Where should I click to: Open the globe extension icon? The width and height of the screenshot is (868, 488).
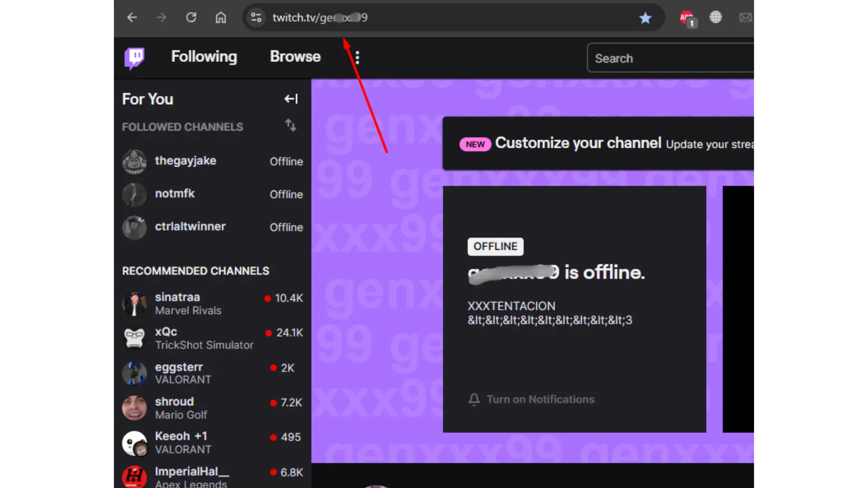point(716,17)
